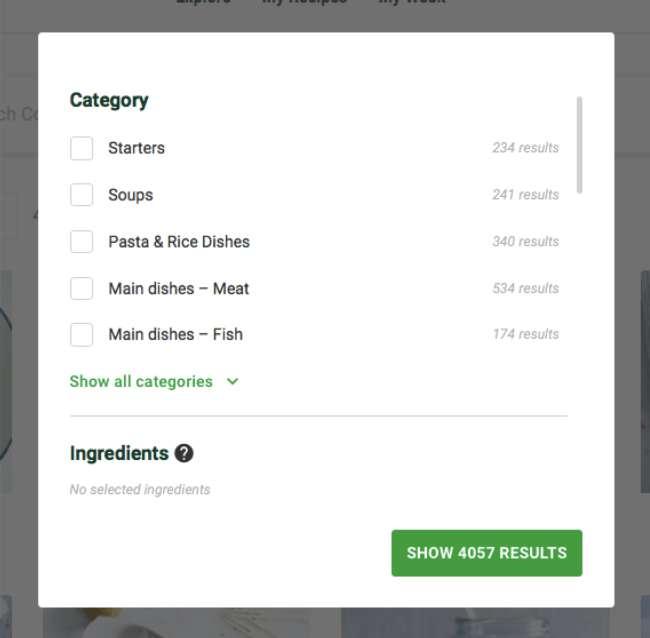Click the filter dialog's vertical scrollbar
This screenshot has height=638, width=650.
(579, 145)
